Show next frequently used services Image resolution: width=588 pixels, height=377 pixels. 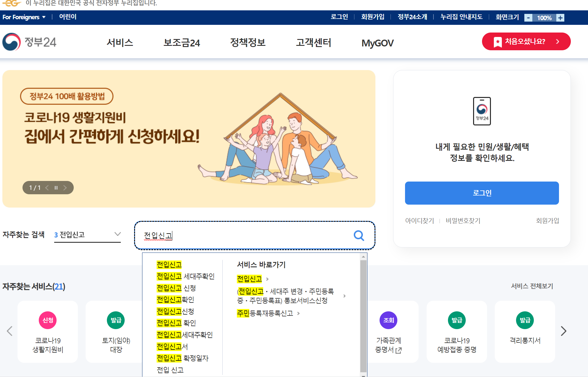point(563,331)
